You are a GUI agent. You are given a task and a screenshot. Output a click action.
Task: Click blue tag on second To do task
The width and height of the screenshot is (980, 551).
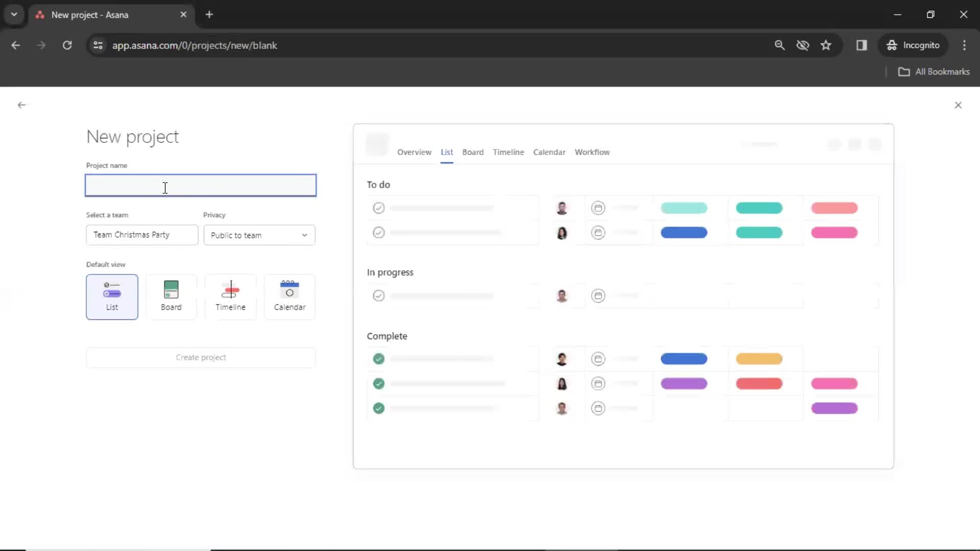pyautogui.click(x=684, y=233)
